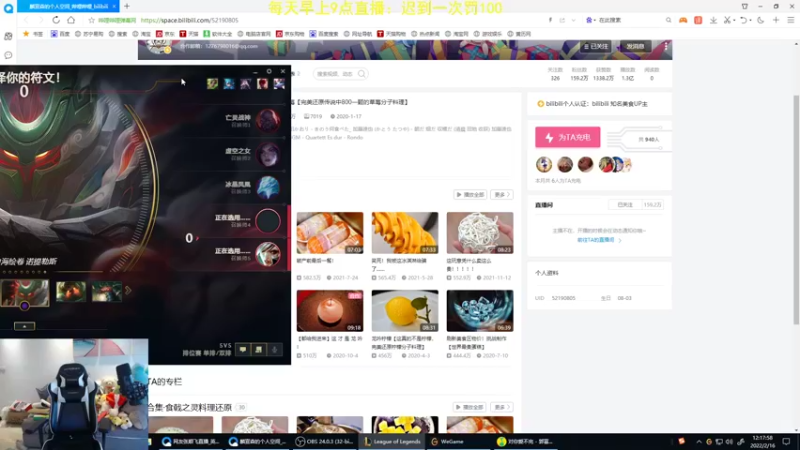Click the first charger avatar under 为TA充电

(544, 164)
